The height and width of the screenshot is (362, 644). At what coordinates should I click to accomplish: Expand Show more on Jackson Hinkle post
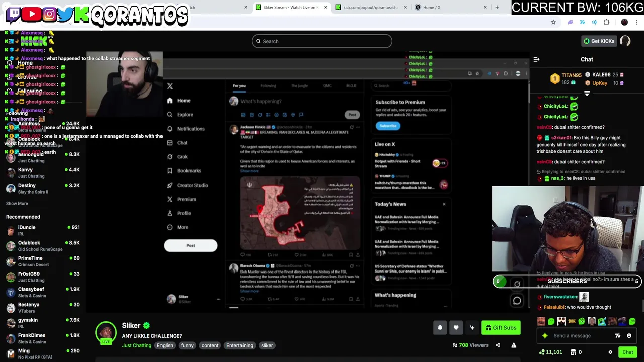(249, 171)
